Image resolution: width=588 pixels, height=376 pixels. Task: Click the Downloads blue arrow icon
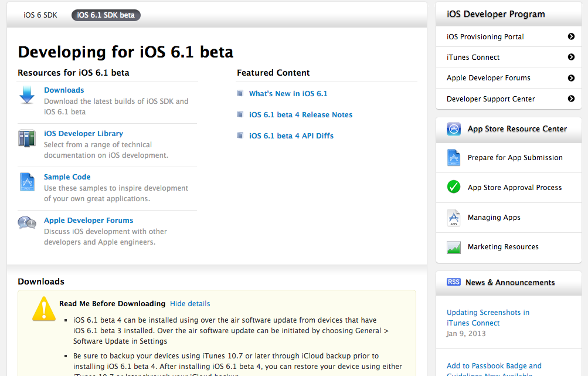[27, 95]
